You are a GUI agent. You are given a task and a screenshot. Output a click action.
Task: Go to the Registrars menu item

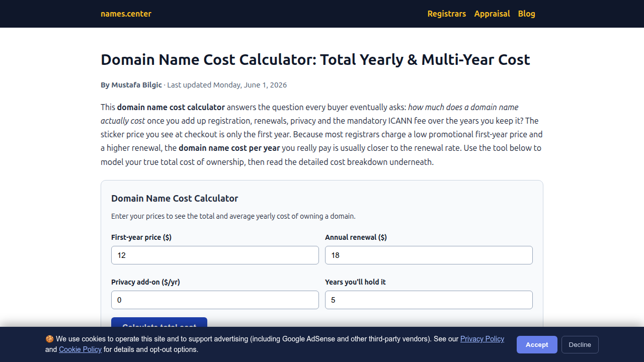(447, 14)
